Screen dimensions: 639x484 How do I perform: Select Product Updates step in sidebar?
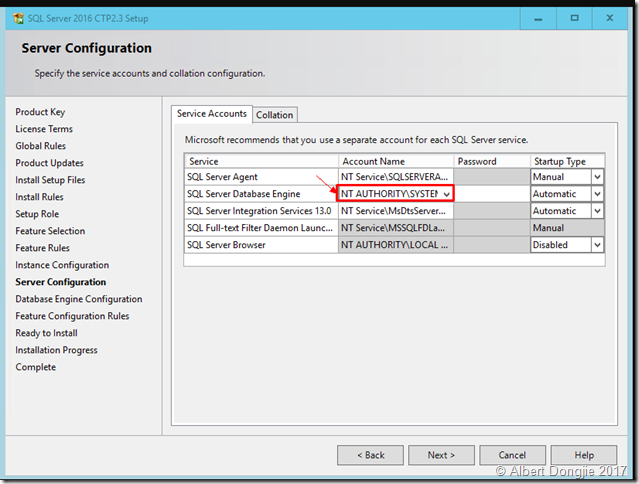(x=49, y=163)
